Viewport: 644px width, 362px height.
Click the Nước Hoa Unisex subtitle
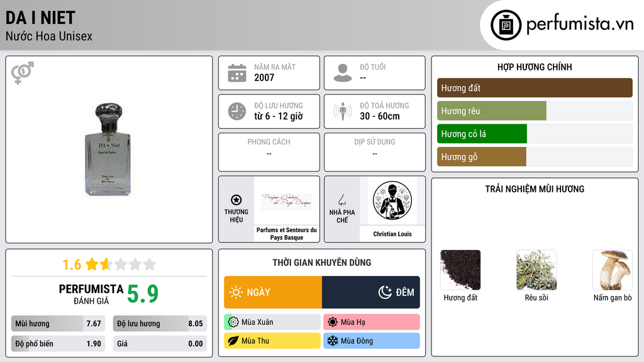click(49, 36)
